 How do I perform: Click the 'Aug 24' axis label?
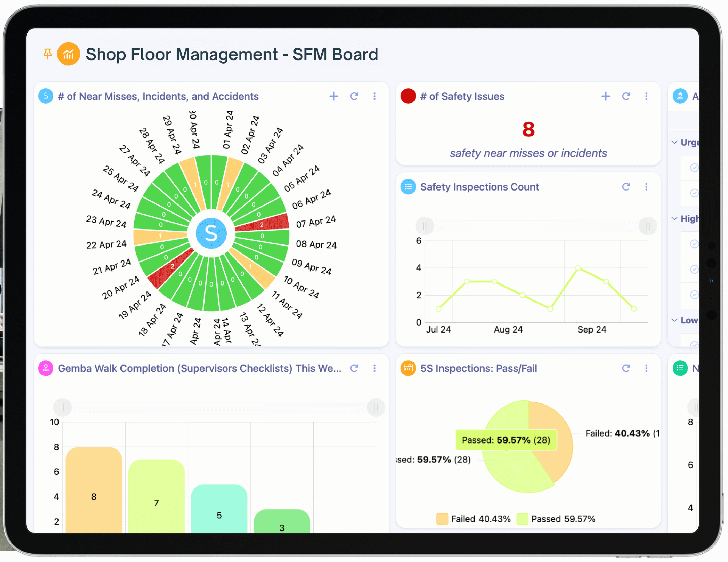[x=508, y=330]
